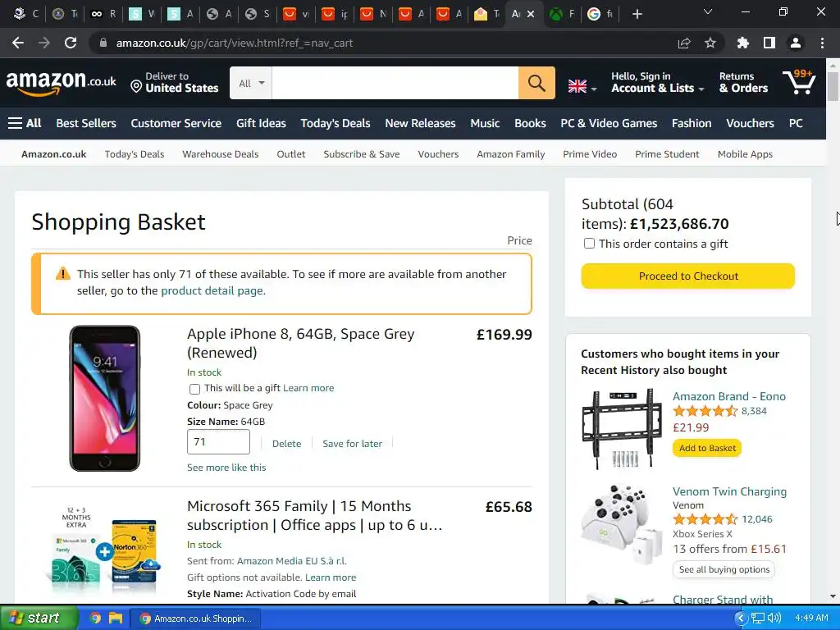The height and width of the screenshot is (630, 840).
Task: Reload the Amazon basket page
Action: 71,43
